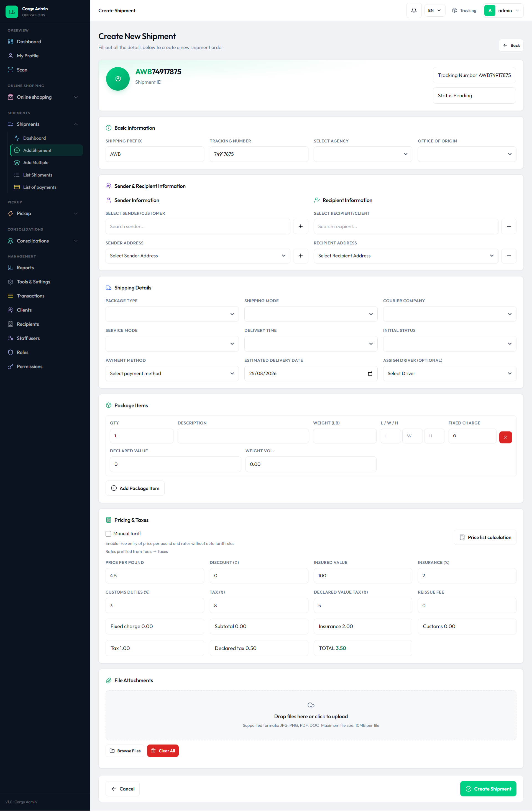
Task: Open the Tracking link in header
Action: pos(464,11)
